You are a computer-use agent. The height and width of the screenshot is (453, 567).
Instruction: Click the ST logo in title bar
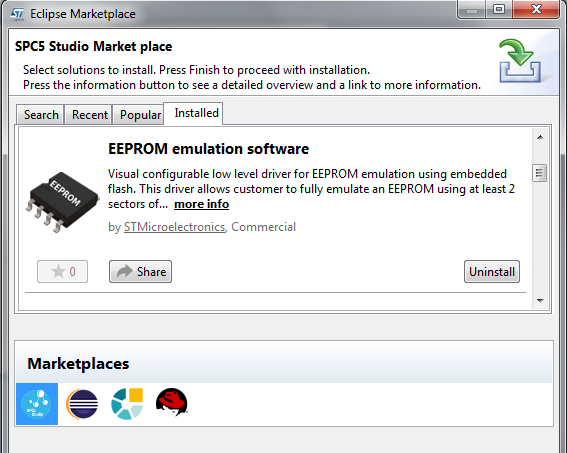click(x=17, y=14)
